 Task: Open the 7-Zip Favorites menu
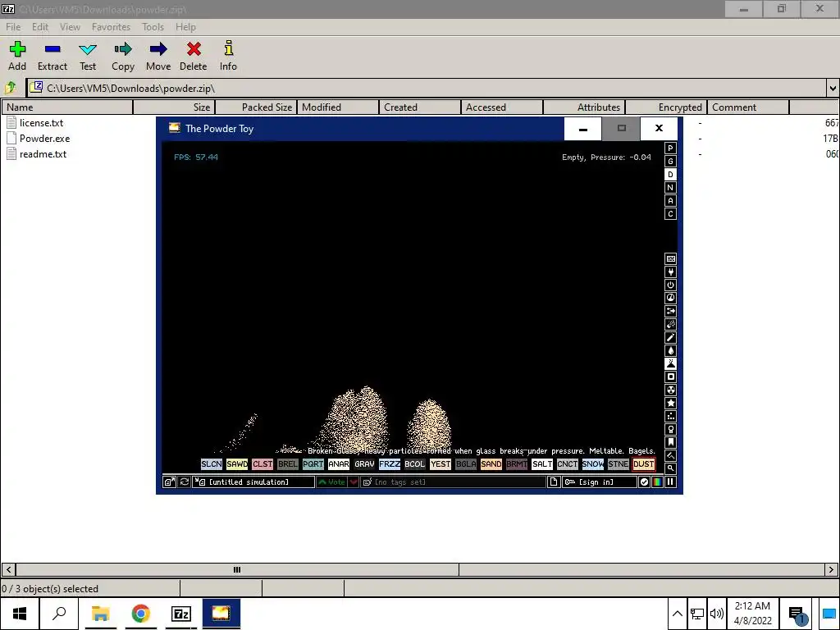pyautogui.click(x=111, y=27)
